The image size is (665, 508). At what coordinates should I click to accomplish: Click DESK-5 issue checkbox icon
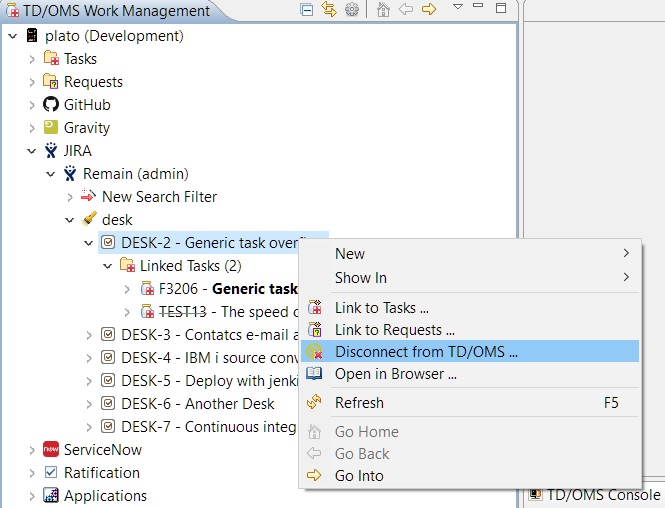pyautogui.click(x=108, y=381)
